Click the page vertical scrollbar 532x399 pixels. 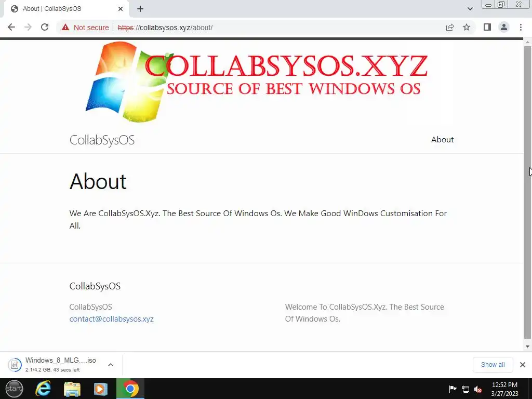click(x=527, y=192)
